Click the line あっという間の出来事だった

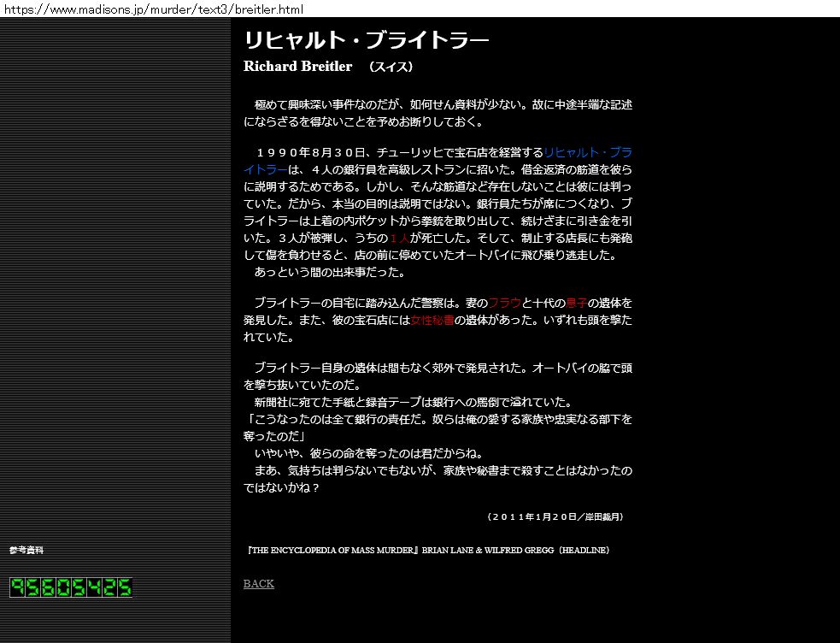tap(330, 273)
